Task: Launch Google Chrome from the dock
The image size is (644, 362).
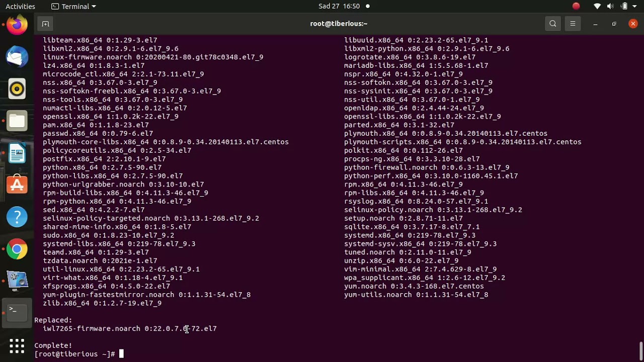Action: coord(17,249)
